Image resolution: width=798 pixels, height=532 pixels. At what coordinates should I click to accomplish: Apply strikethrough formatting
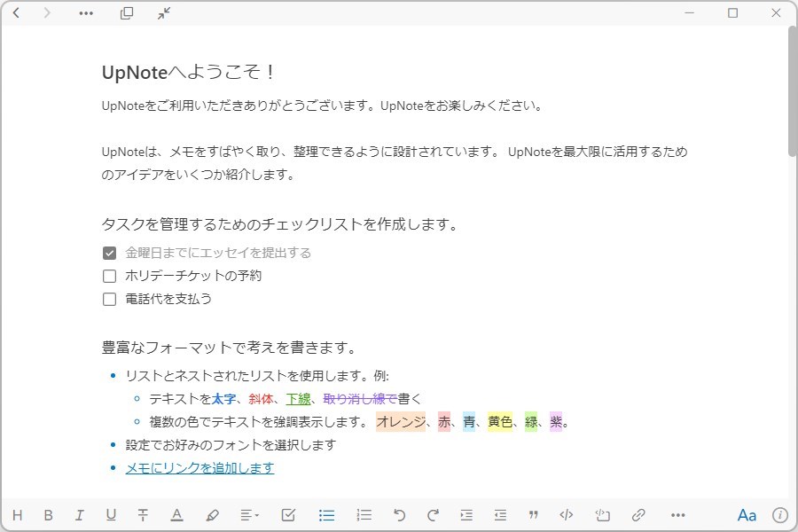pyautogui.click(x=143, y=515)
